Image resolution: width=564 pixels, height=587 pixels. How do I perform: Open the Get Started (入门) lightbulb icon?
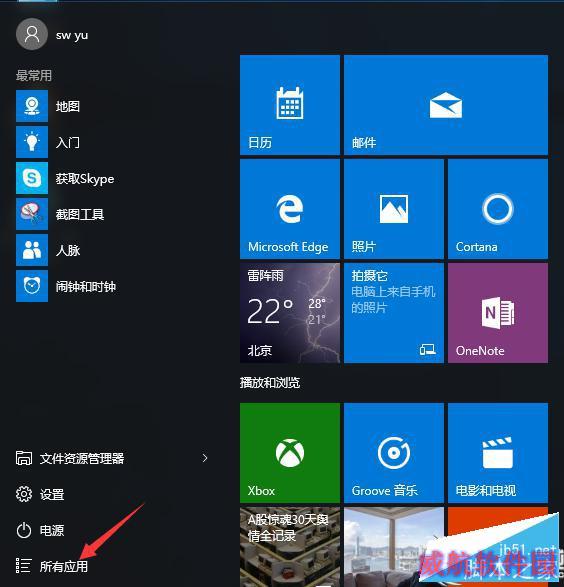click(x=32, y=142)
